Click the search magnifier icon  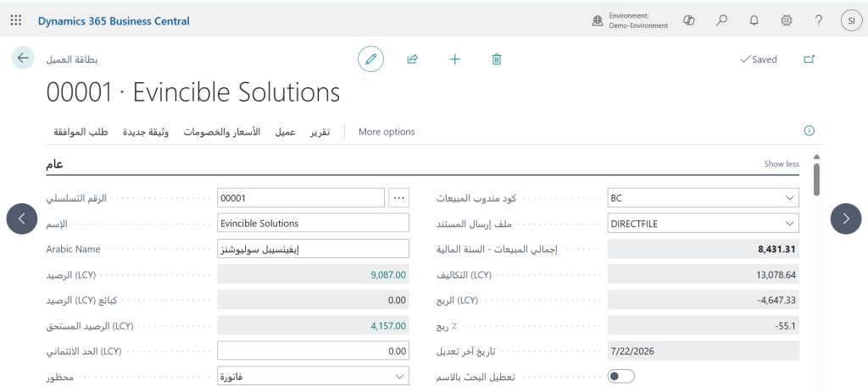click(x=721, y=21)
